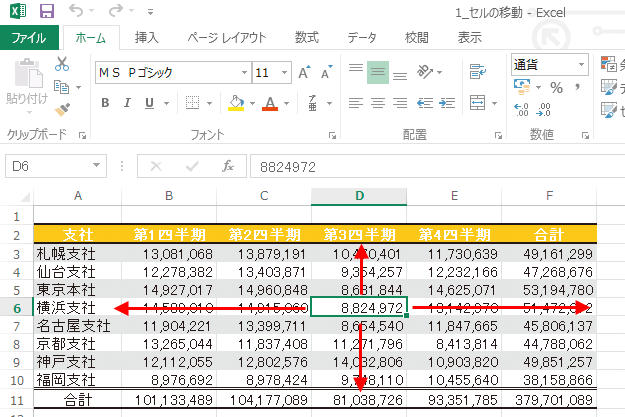The width and height of the screenshot is (625, 417).
Task: Click the Format Painter brush icon
Action: point(62,109)
